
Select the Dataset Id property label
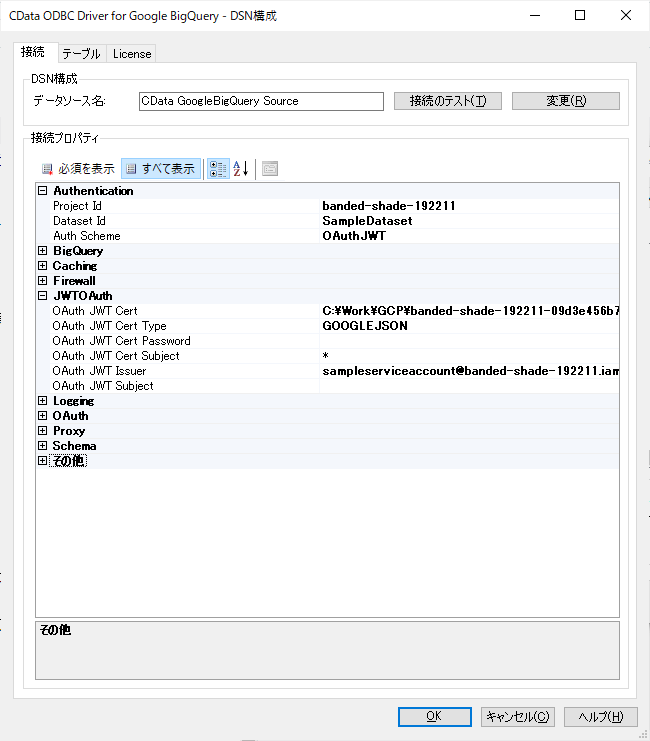[x=79, y=221]
